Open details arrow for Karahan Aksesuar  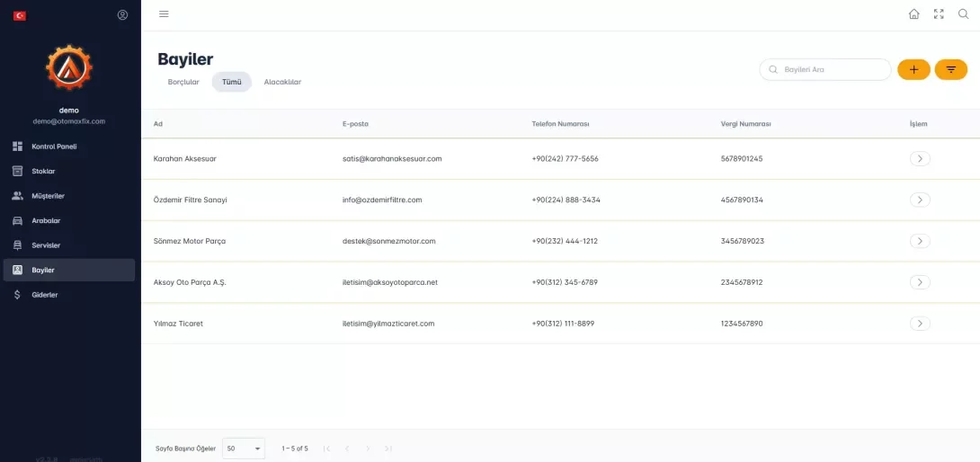pyautogui.click(x=920, y=159)
